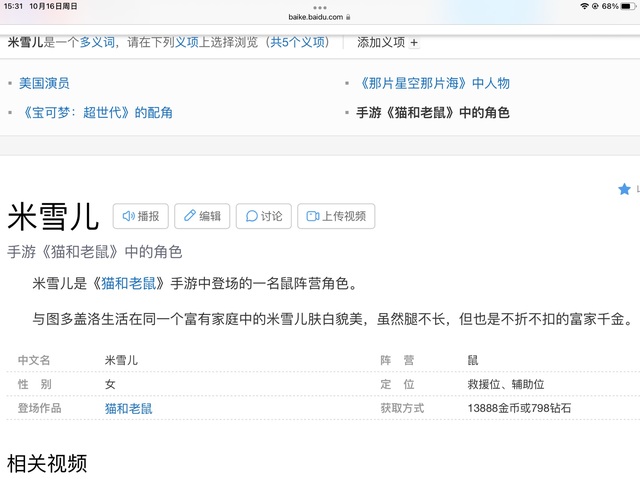This screenshot has width=640, height=480.
Task: Click the 登场作品 field label
Action: point(40,408)
